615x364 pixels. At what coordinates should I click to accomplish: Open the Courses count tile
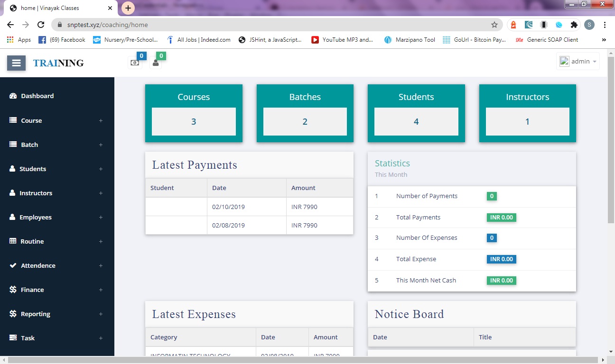(x=194, y=113)
